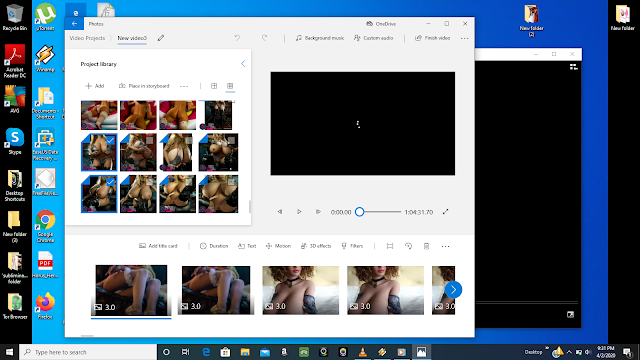The width and height of the screenshot is (640, 360).
Task: Open the Background music option
Action: pyautogui.click(x=320, y=38)
